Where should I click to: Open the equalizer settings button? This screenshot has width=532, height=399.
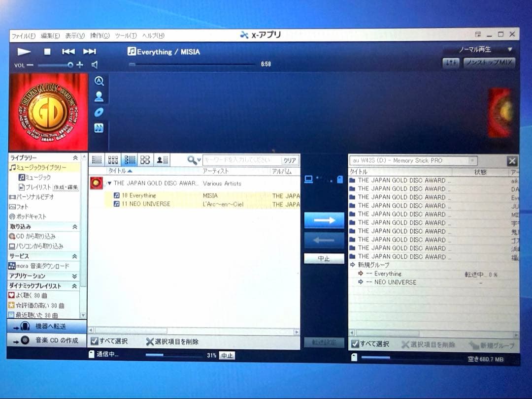(451, 62)
